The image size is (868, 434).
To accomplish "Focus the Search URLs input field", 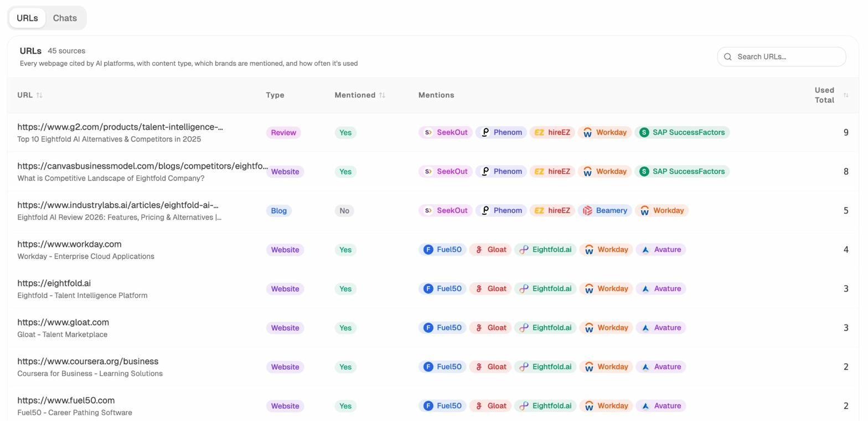I will pyautogui.click(x=787, y=57).
